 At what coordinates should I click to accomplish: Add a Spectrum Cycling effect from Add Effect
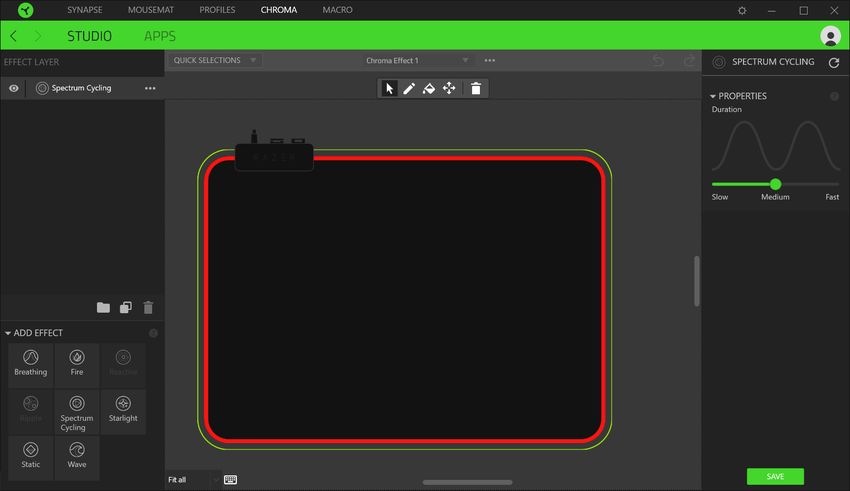click(x=77, y=412)
